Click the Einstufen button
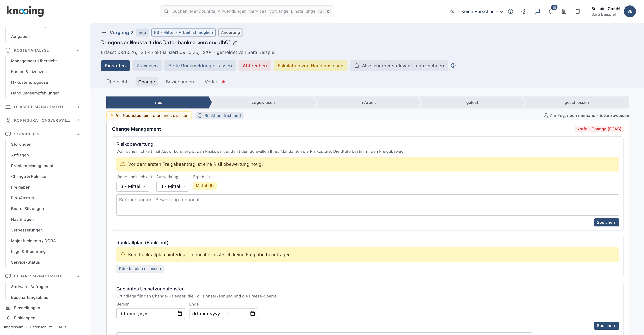 pyautogui.click(x=115, y=66)
